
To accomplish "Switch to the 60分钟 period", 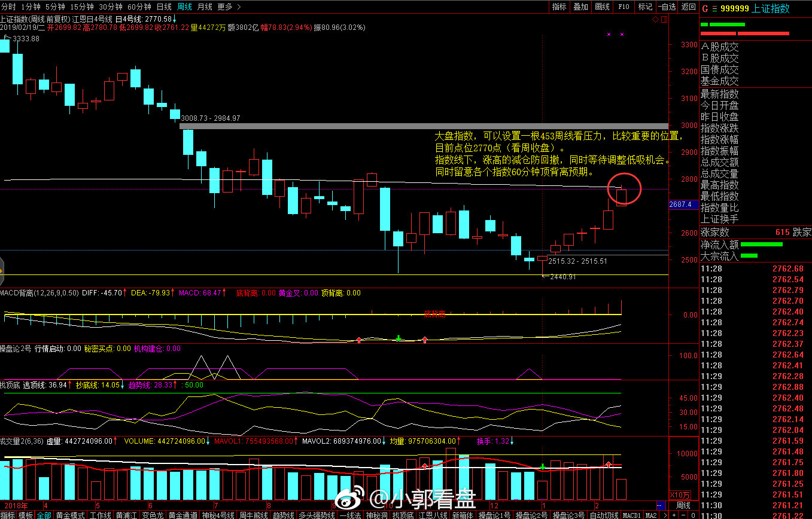I will [139, 7].
